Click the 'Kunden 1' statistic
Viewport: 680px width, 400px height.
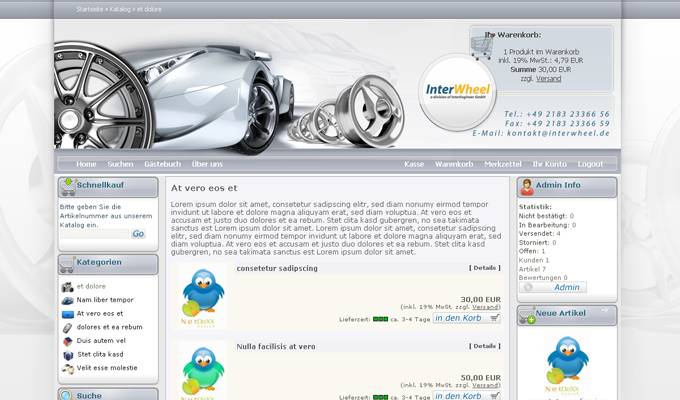(x=534, y=260)
